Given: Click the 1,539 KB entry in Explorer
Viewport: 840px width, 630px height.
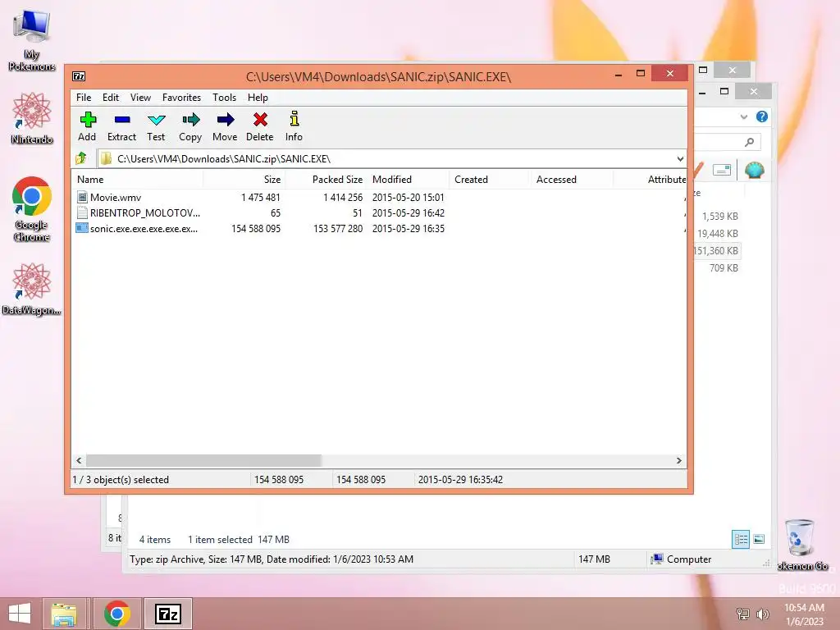Looking at the screenshot, I should point(720,217).
